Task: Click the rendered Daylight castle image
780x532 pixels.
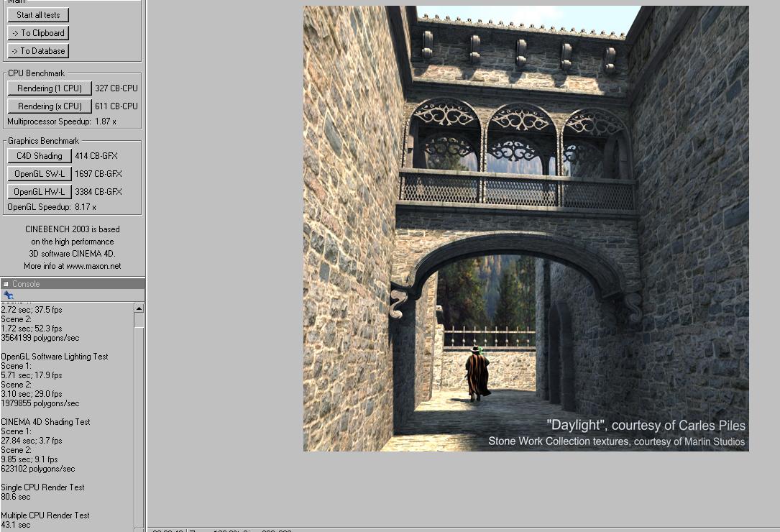Action: (x=526, y=229)
